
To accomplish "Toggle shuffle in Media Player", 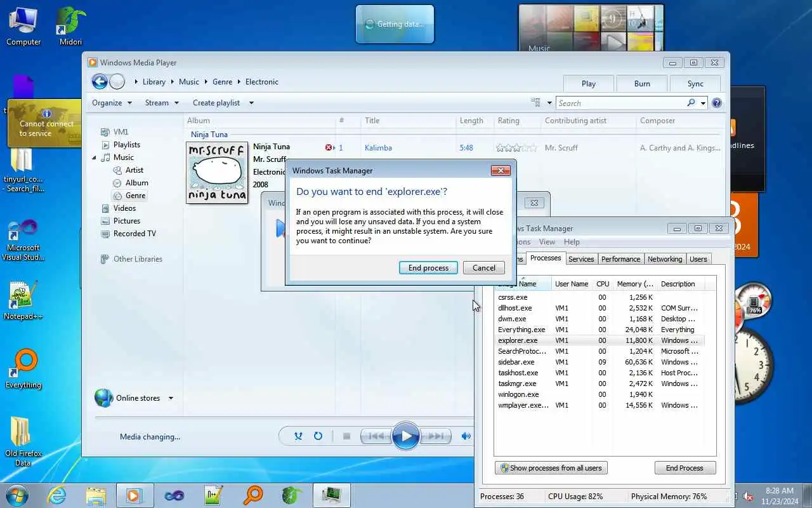I will click(x=298, y=436).
